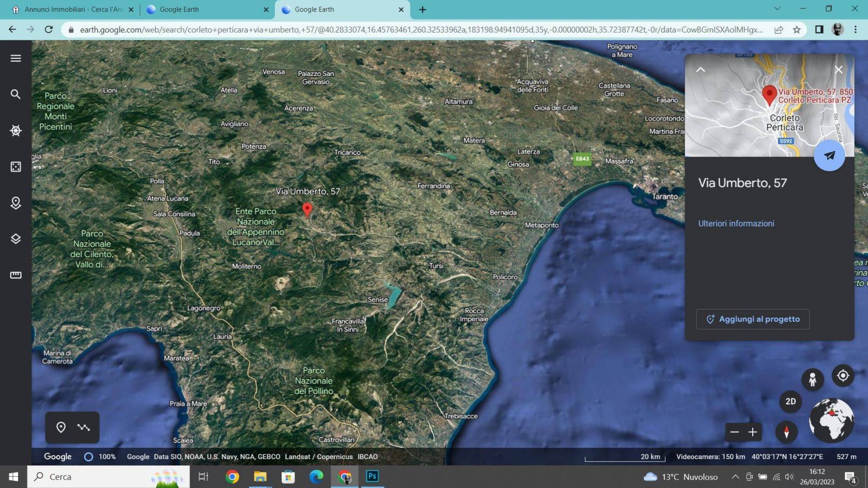
Task: Click the fly-to-location paper plane button
Action: point(829,155)
